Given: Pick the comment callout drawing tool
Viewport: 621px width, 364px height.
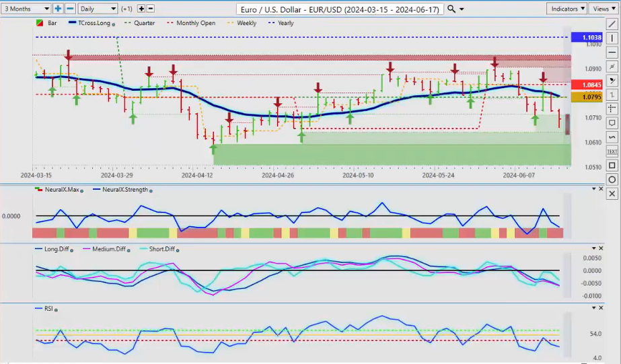Looking at the screenshot, I should (612, 123).
